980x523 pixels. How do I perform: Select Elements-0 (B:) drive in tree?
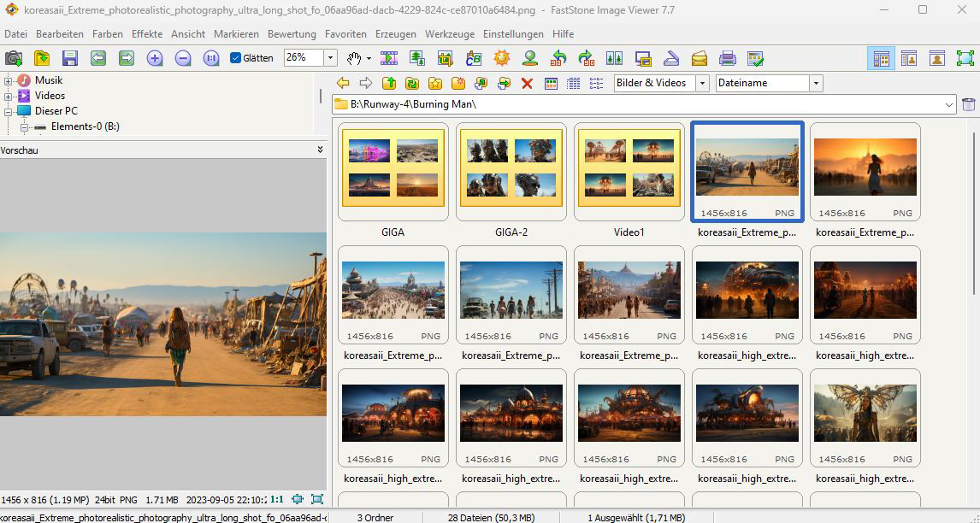pyautogui.click(x=85, y=126)
